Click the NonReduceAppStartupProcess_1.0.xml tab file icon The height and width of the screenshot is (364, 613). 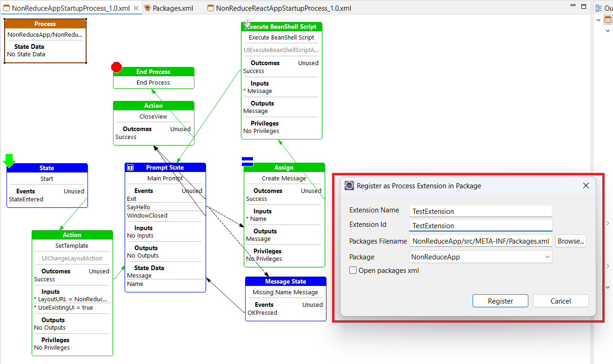coord(7,8)
